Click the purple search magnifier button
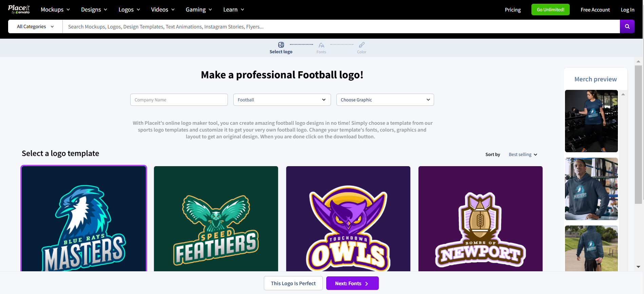Image resolution: width=644 pixels, height=294 pixels. pos(627,26)
